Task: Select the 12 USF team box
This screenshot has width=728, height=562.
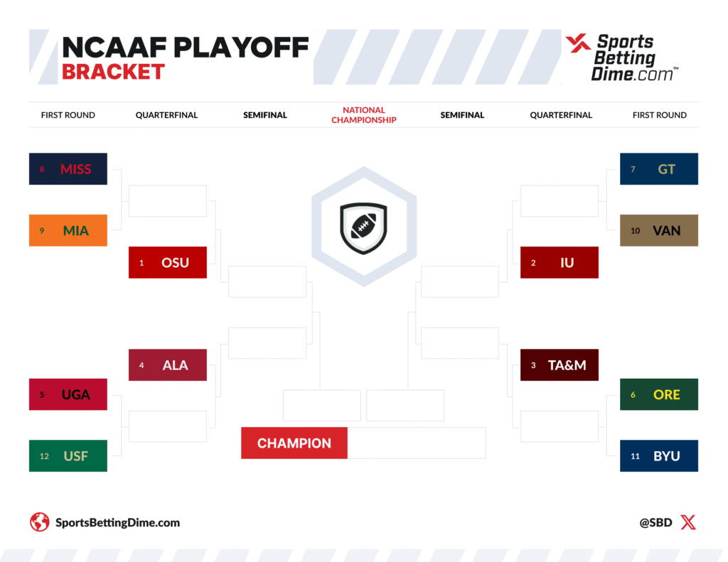Action: [x=68, y=456]
